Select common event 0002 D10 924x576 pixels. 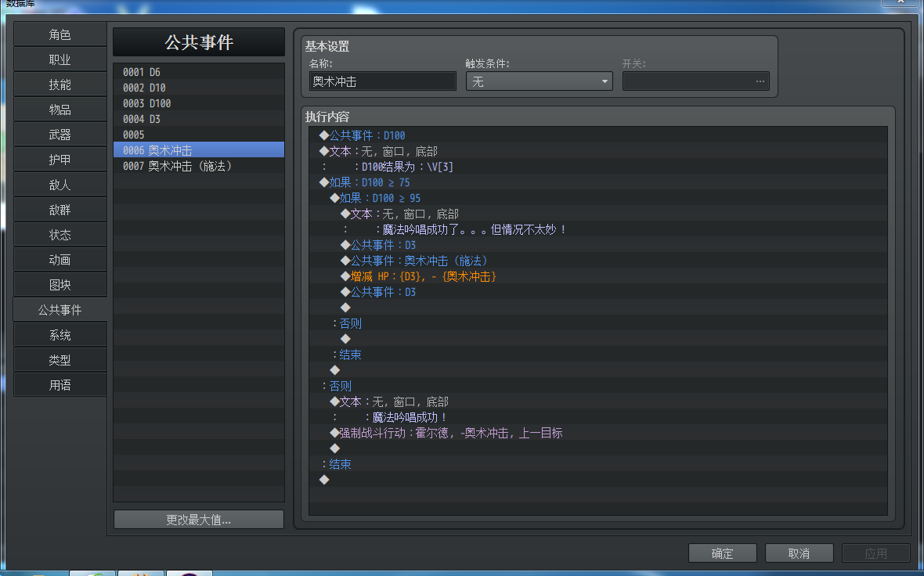pyautogui.click(x=199, y=88)
